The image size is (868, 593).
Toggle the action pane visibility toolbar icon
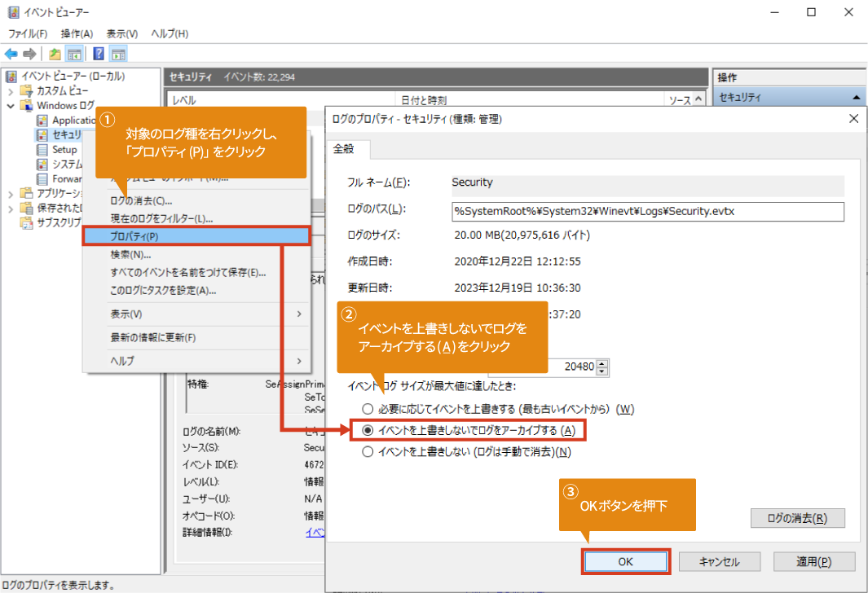[118, 54]
